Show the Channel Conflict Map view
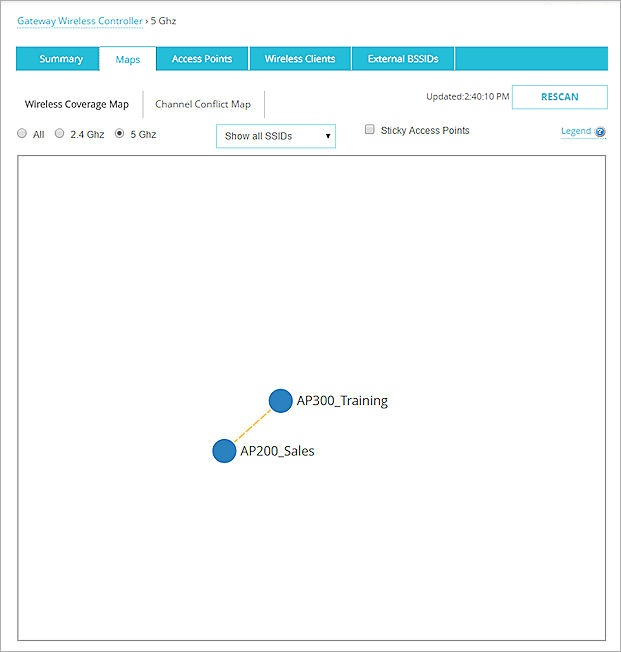Screen dimensions: 621x652 click(x=203, y=104)
